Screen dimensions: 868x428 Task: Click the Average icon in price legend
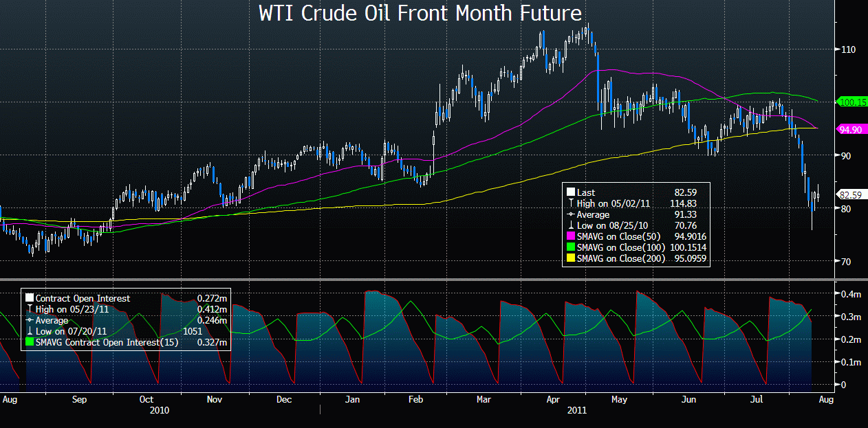tap(570, 215)
